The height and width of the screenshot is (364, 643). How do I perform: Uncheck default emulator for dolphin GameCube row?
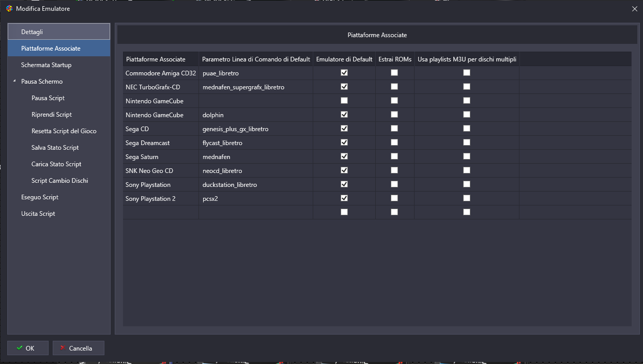pos(344,115)
